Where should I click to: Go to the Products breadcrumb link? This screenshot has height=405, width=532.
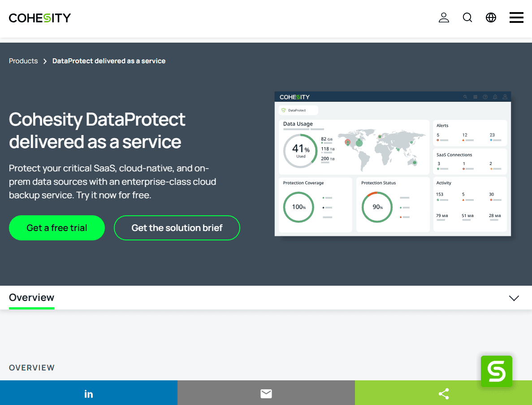coord(23,61)
